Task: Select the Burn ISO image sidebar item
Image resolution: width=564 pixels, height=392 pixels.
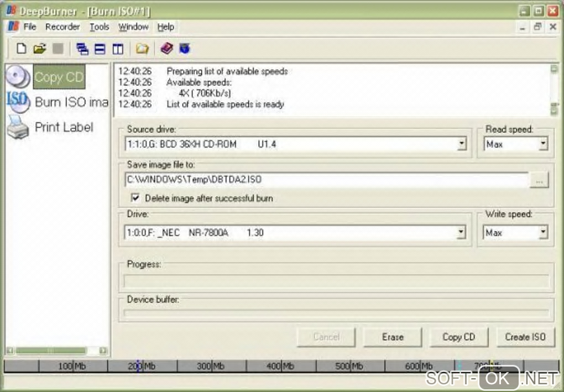Action: [71, 102]
